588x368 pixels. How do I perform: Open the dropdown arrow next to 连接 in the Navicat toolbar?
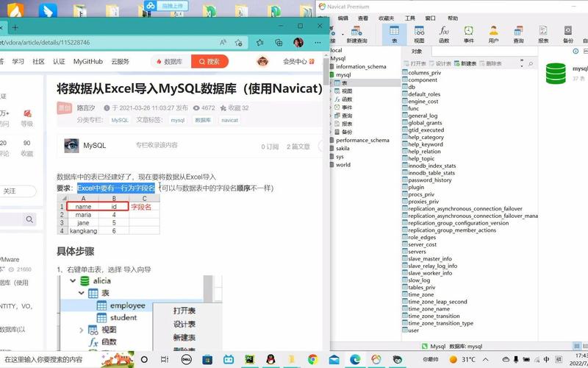(343, 34)
